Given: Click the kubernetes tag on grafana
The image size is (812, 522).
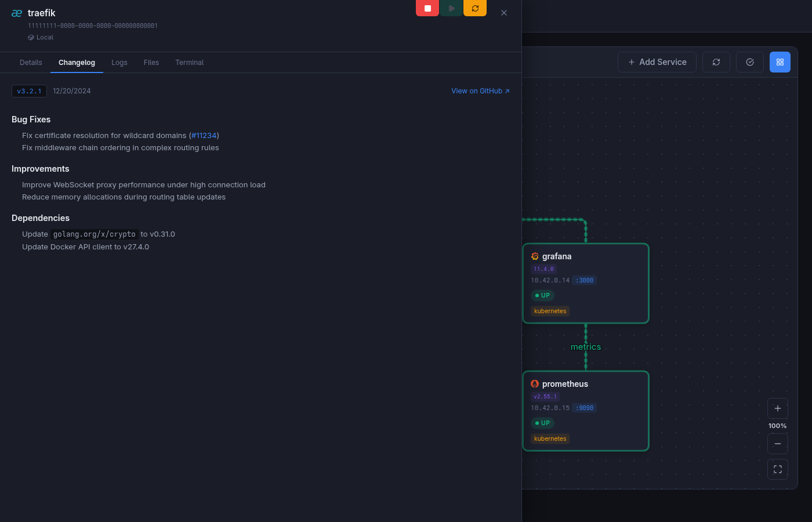Looking at the screenshot, I should [550, 311].
